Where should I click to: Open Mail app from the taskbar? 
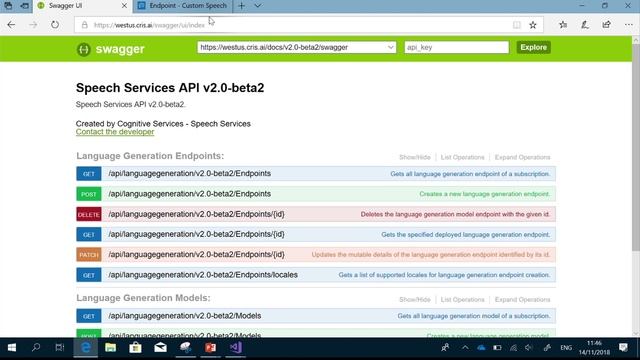pos(160,348)
